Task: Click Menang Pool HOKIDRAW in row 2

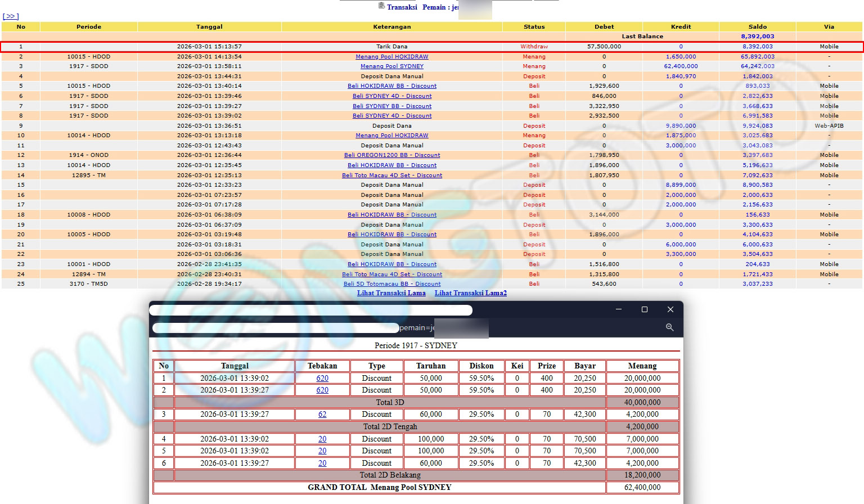Action: 391,57
